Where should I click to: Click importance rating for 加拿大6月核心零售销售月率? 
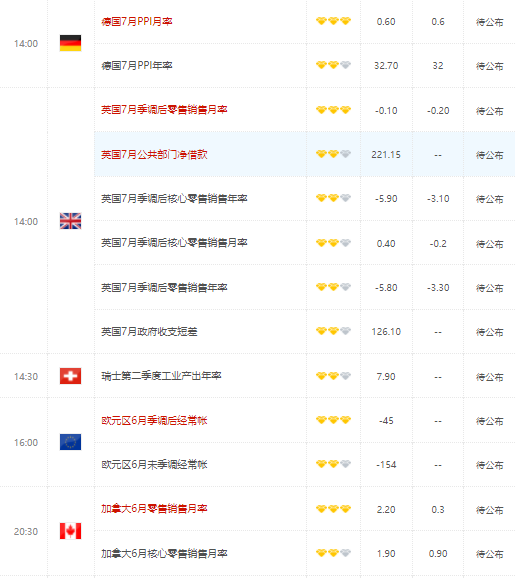[333, 553]
